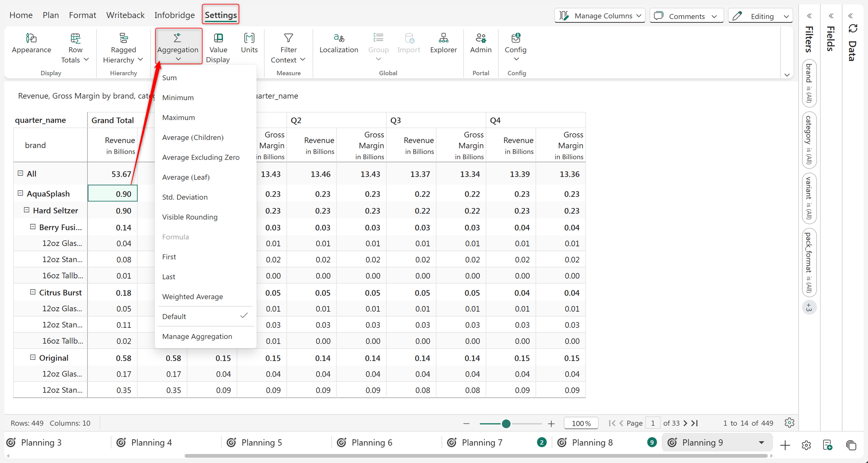Click the refresh Data icon

853,29
